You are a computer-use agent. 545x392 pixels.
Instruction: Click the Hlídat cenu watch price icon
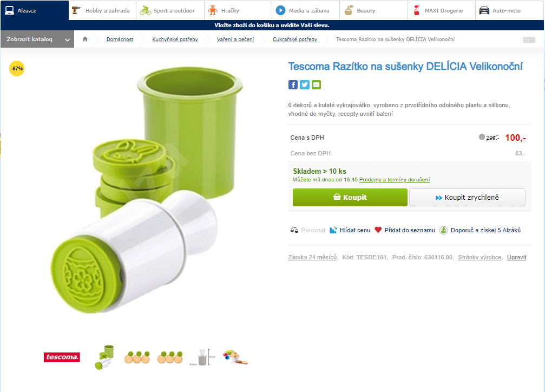pos(333,230)
